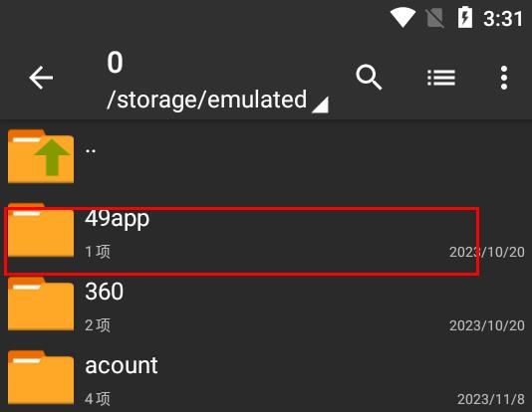
Task: Click the 360 folder icon
Action: (x=41, y=304)
